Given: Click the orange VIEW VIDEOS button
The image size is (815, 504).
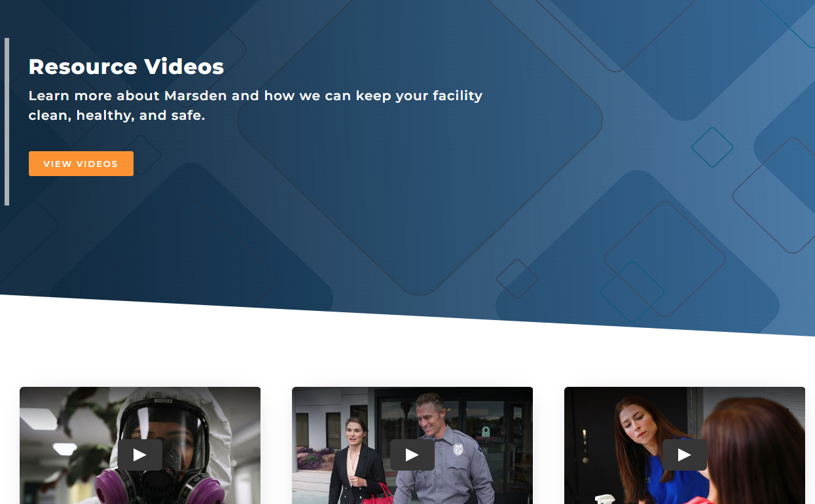Looking at the screenshot, I should click(81, 164).
